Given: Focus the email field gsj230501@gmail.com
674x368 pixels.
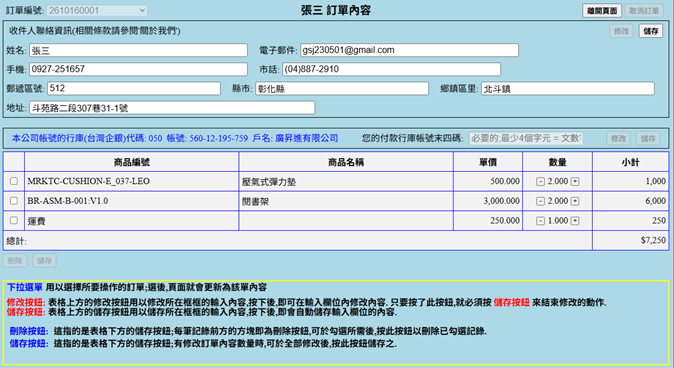Looking at the screenshot, I should pos(409,50).
